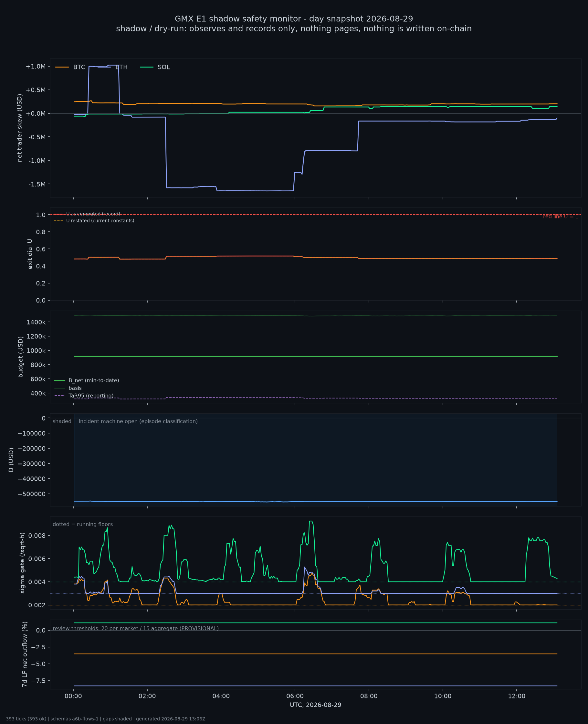
Task: Click the '02:00' time axis tick
Action: coord(147,696)
